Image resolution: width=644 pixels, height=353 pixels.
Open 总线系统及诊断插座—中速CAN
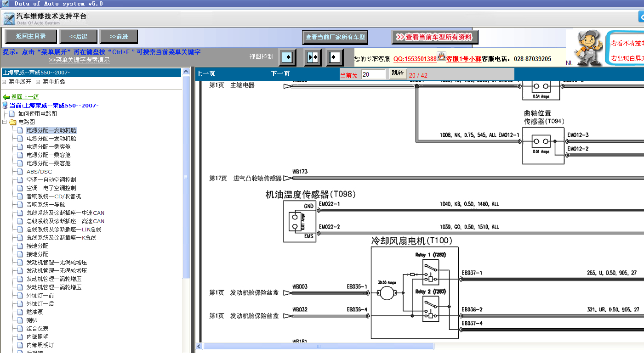[x=65, y=213]
